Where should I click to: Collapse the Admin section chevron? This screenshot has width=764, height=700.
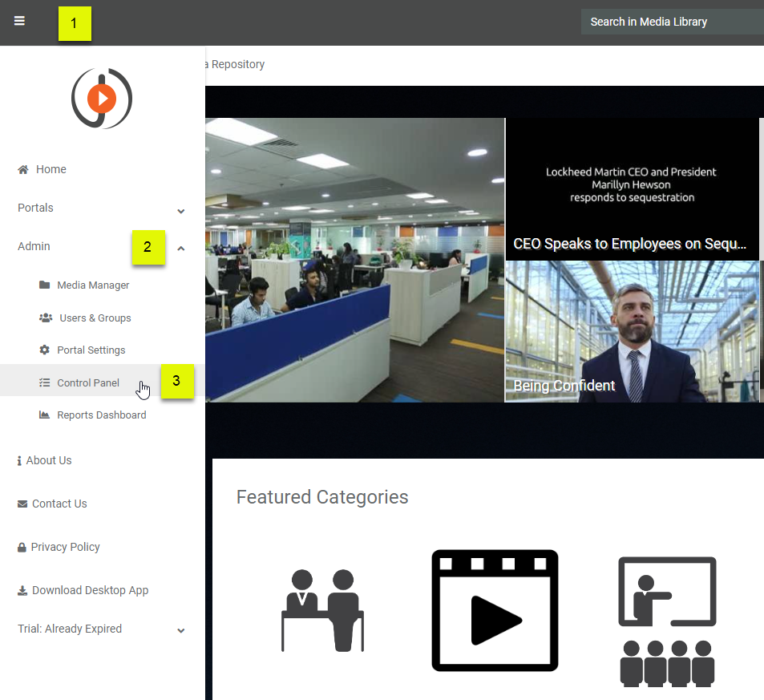click(181, 249)
